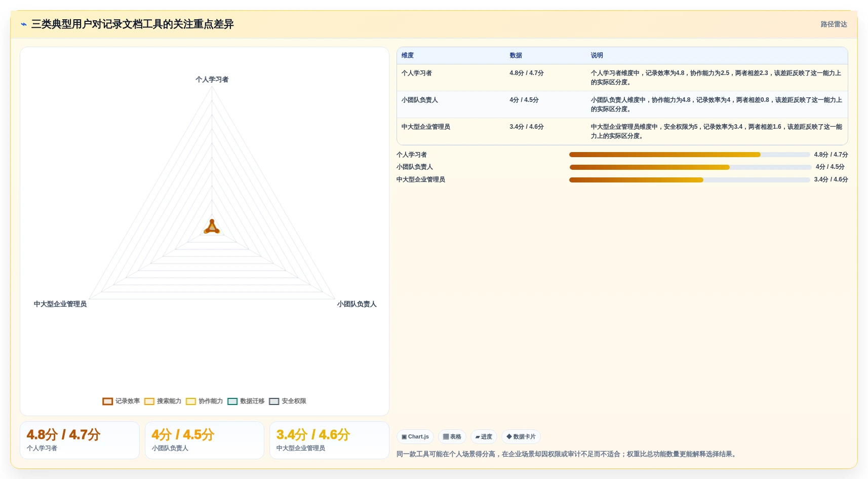This screenshot has width=868, height=479.
Task: Open the 3.4分 / 4.6分 中大型企业管理员 card
Action: [329, 440]
